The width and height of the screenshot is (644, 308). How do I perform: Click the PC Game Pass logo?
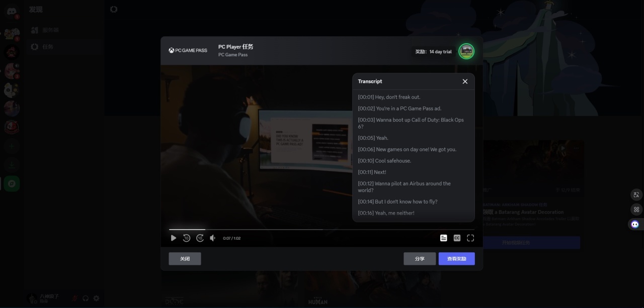pos(188,50)
